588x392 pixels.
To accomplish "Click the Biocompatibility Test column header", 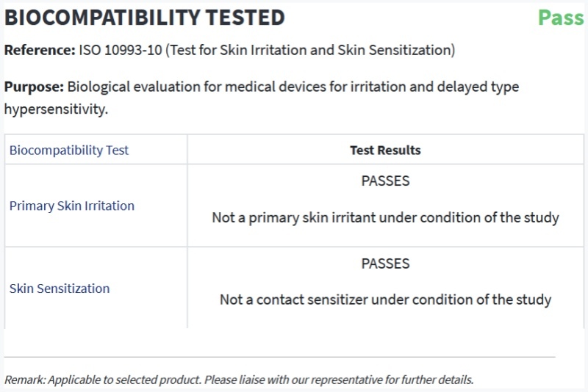I will pos(68,150).
